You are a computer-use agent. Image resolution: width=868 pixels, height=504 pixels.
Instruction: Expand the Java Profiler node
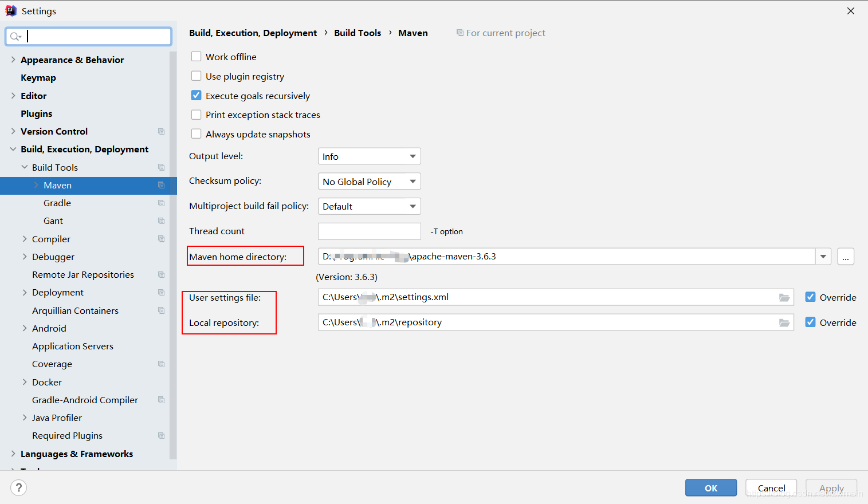click(x=24, y=418)
